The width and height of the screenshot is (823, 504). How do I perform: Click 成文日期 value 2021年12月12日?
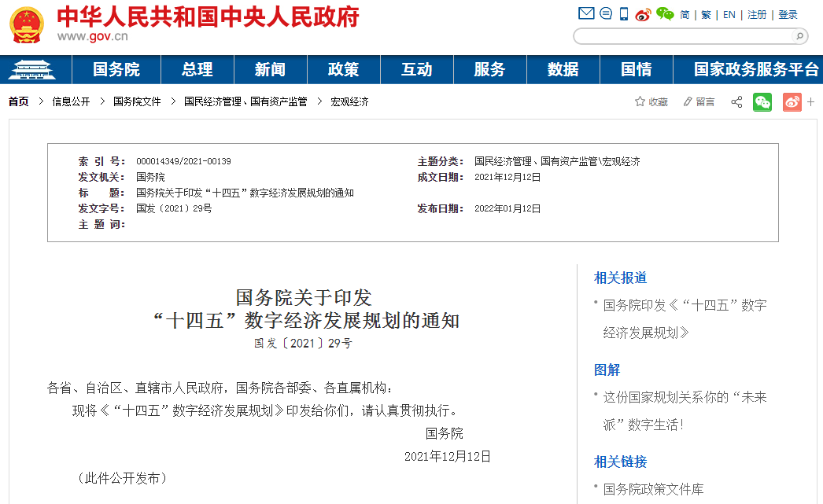[507, 177]
